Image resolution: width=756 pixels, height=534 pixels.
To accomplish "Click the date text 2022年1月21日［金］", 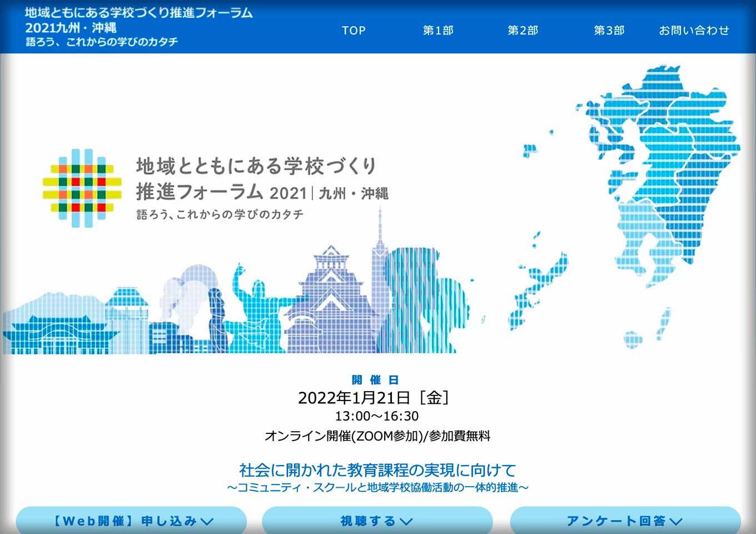I will pyautogui.click(x=374, y=398).
